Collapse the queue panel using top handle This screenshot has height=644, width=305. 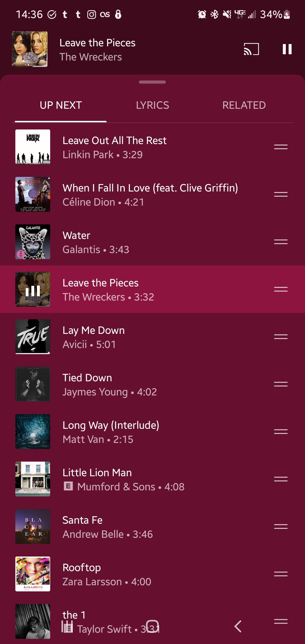pos(152,82)
